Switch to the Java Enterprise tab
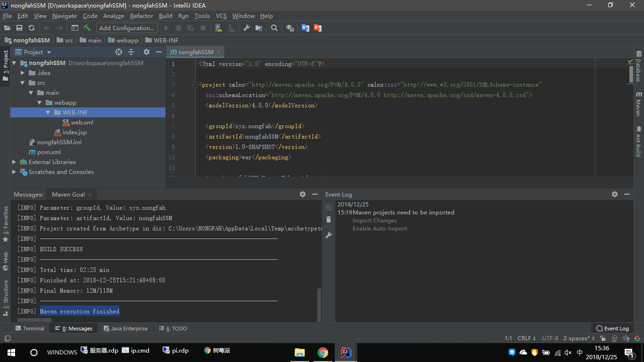Screen dimensions: 644x362 (x=125, y=329)
